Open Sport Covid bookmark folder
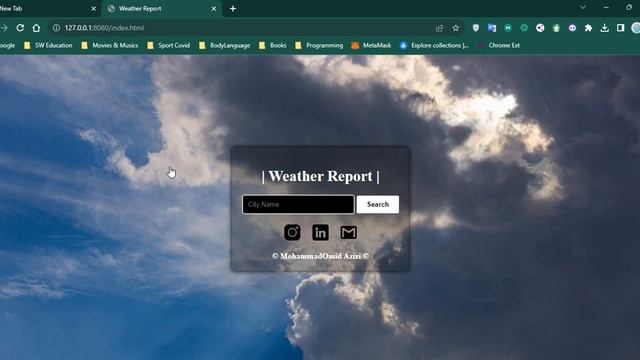 click(x=169, y=45)
